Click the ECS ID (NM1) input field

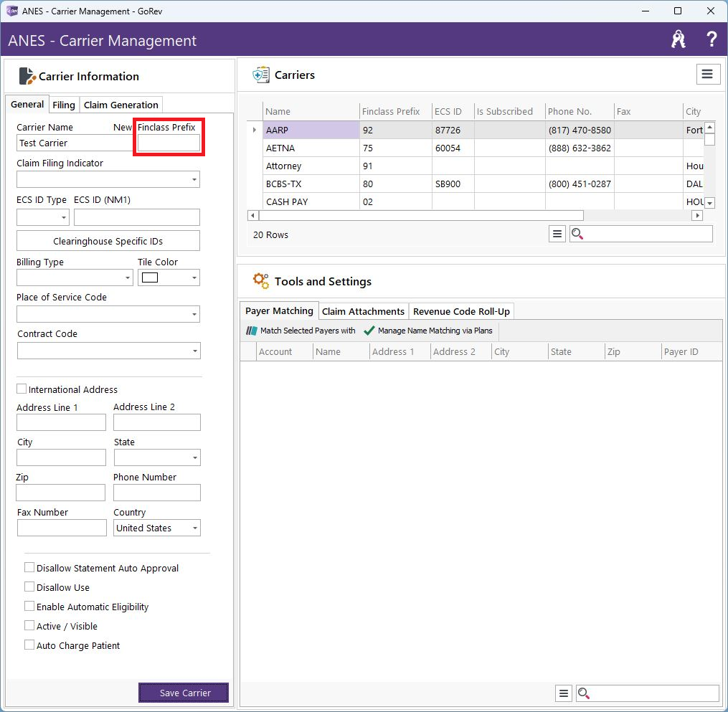point(137,217)
